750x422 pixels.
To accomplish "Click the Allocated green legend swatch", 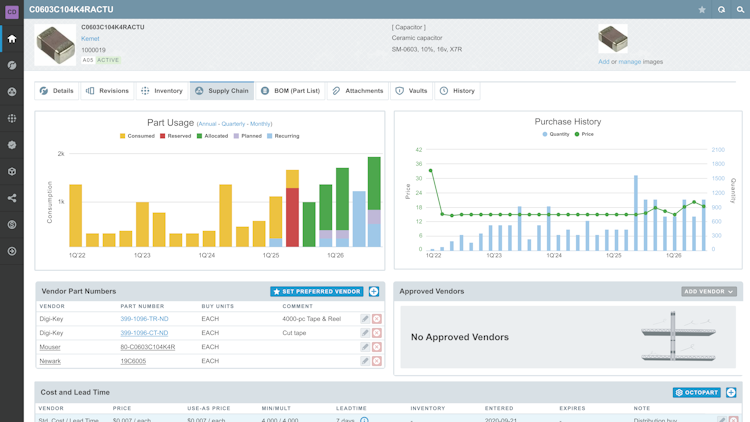I will coord(199,136).
